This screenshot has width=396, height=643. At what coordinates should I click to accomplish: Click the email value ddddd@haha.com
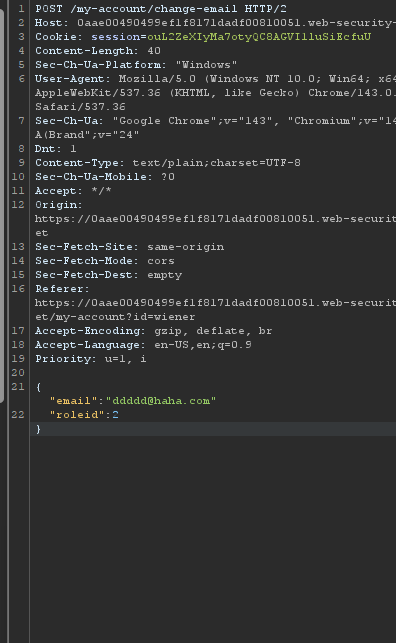point(161,401)
